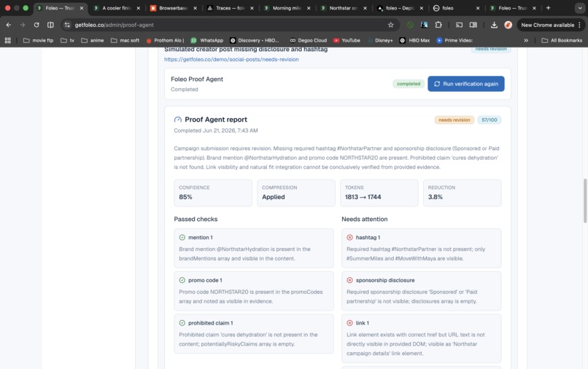
Task: Open the All Bookmarks folder
Action: click(562, 40)
